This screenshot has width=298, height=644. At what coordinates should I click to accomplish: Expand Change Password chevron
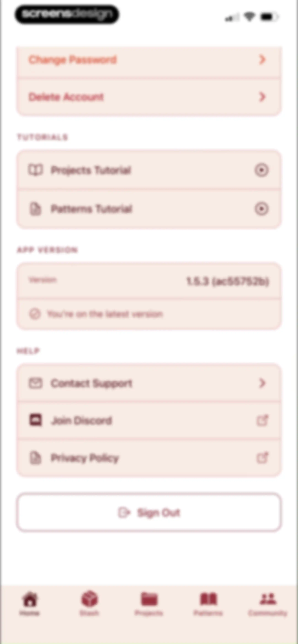pyautogui.click(x=262, y=59)
